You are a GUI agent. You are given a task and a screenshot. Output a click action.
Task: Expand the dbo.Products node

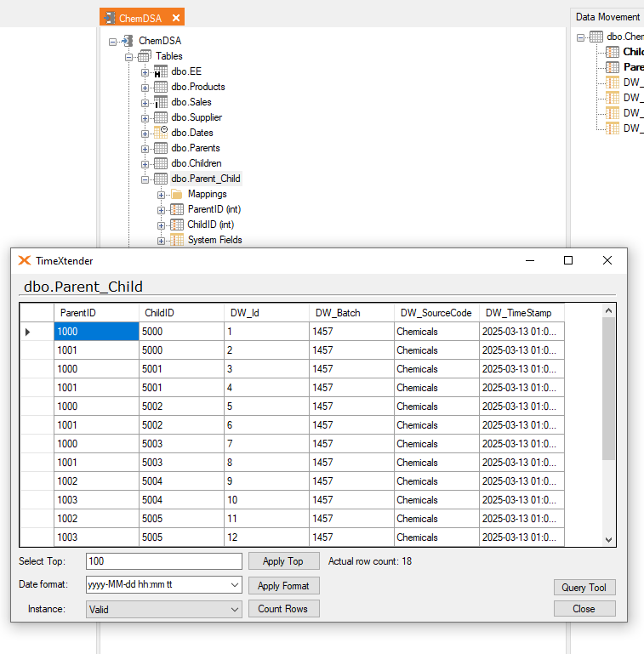tap(145, 88)
